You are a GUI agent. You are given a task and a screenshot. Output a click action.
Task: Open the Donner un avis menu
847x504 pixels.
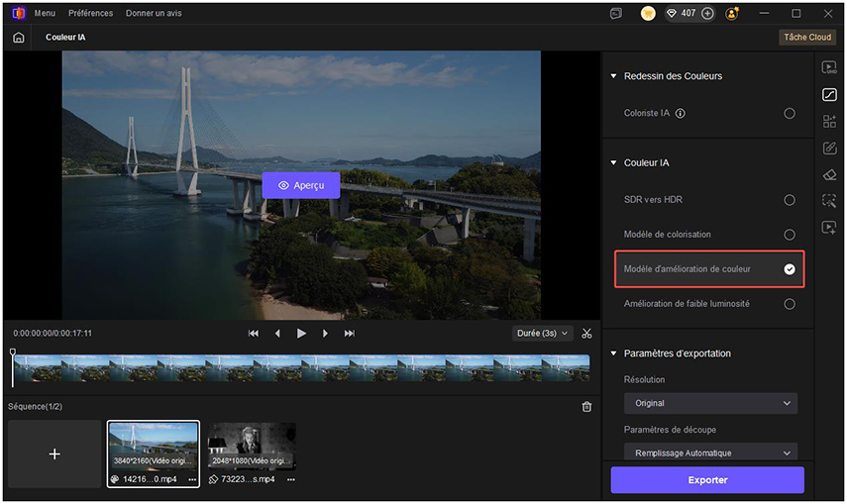tap(154, 14)
